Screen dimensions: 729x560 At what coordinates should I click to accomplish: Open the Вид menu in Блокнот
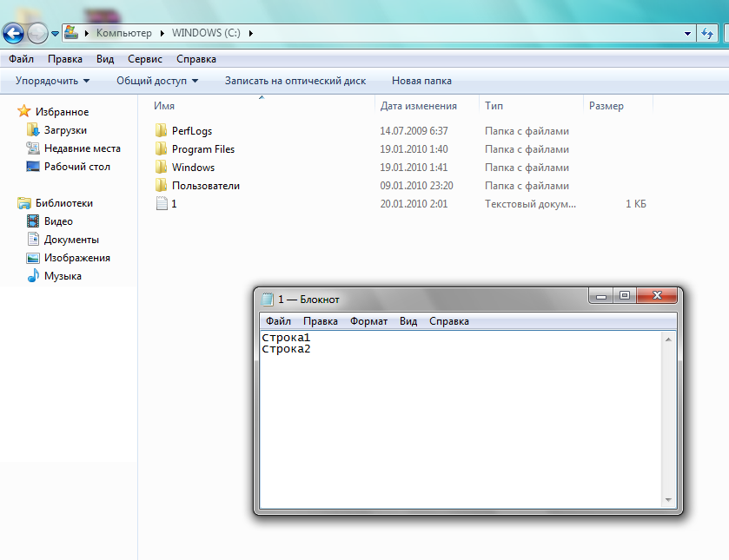pyautogui.click(x=408, y=321)
